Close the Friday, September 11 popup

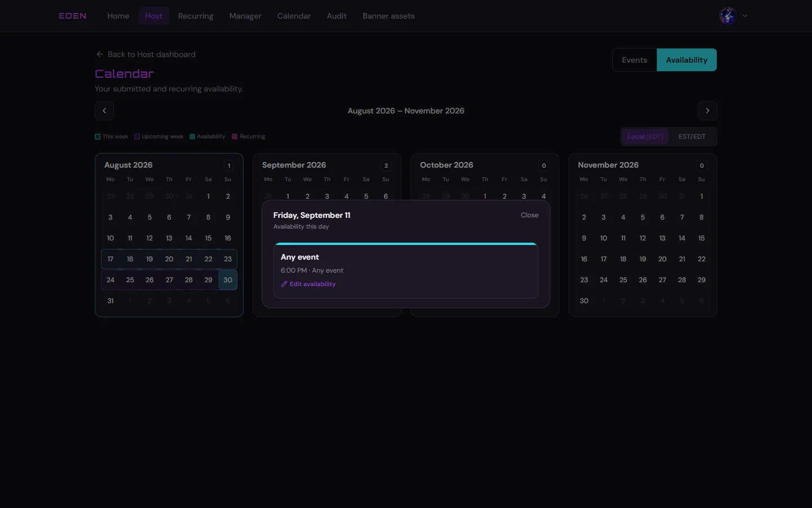(x=529, y=215)
